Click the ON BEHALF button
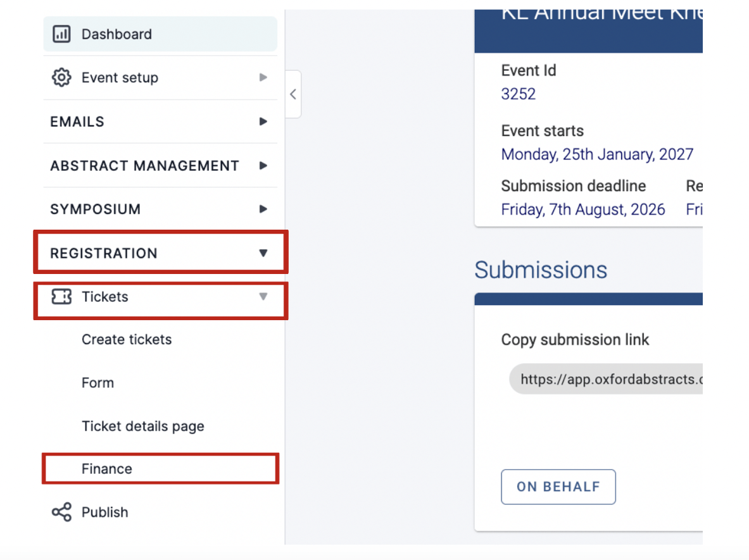Image resolution: width=749 pixels, height=560 pixels. [558, 487]
